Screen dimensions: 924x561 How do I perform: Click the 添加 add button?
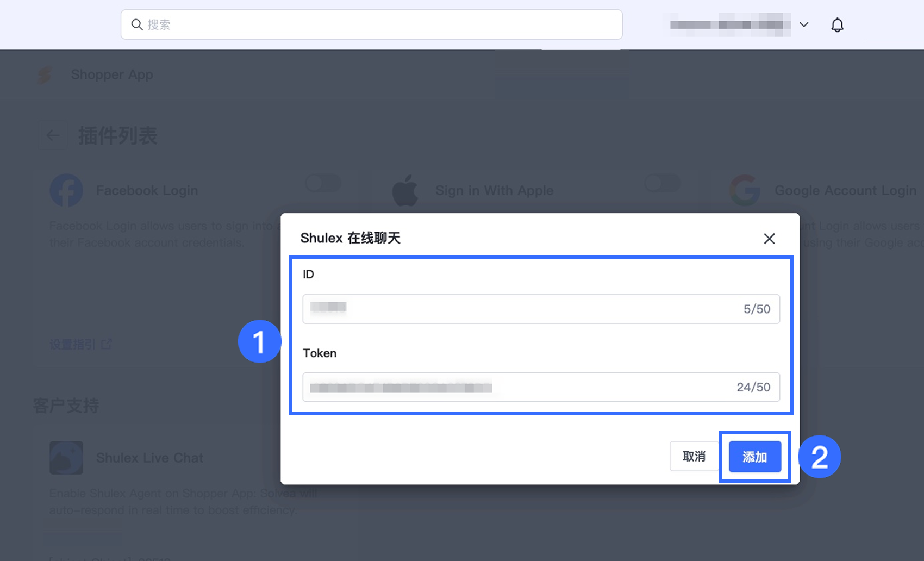pos(755,457)
